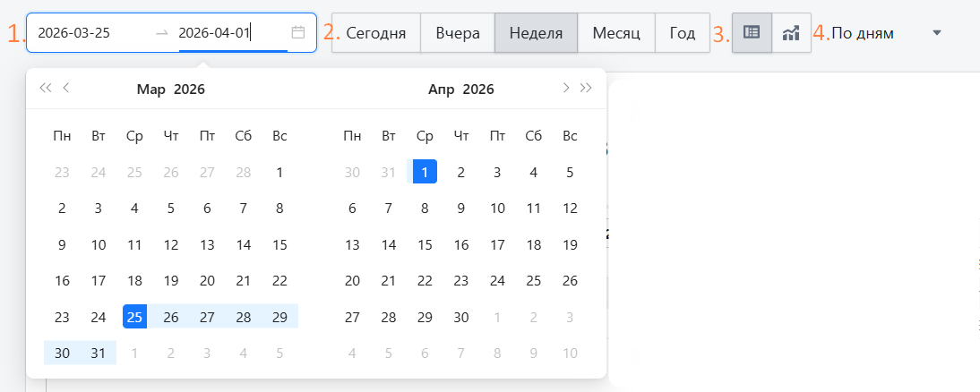980x392 pixels.
Task: Go to previous month with left arrow
Action: (66, 88)
